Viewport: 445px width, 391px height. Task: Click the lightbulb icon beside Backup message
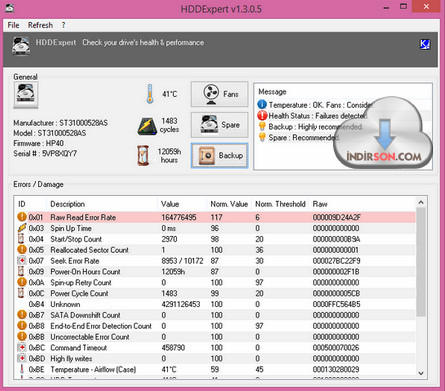click(262, 127)
